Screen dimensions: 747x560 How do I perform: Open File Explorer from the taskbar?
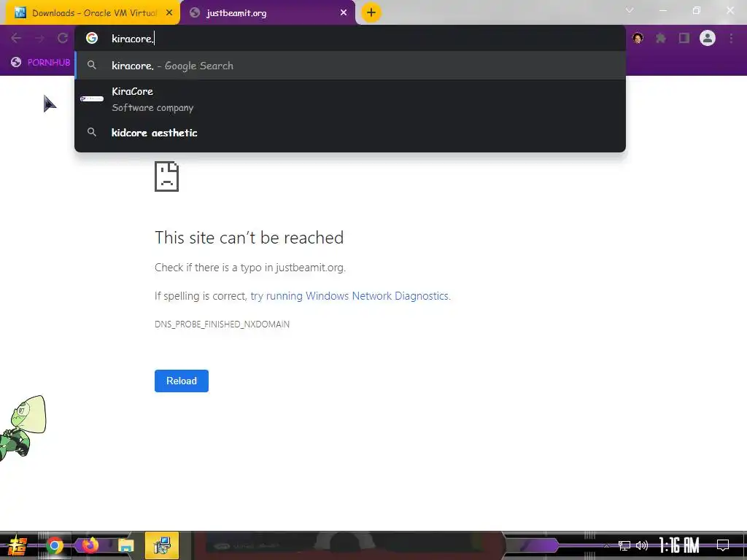pos(125,545)
